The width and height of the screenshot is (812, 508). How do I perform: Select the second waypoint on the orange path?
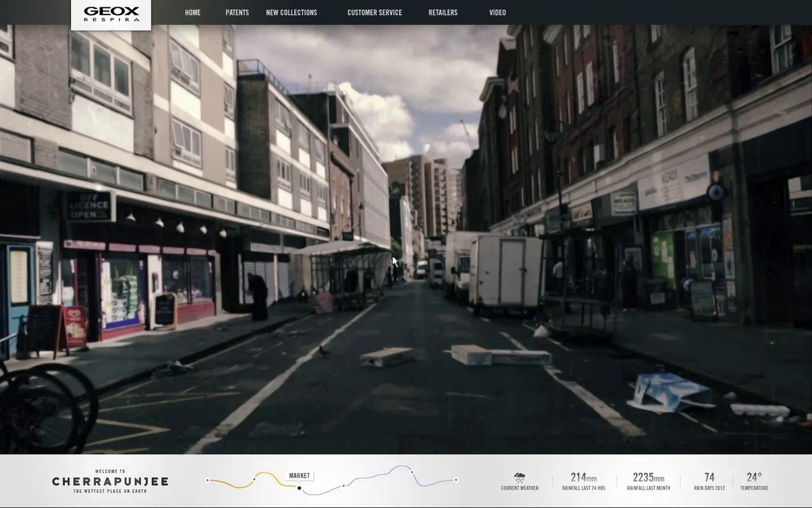254,478
